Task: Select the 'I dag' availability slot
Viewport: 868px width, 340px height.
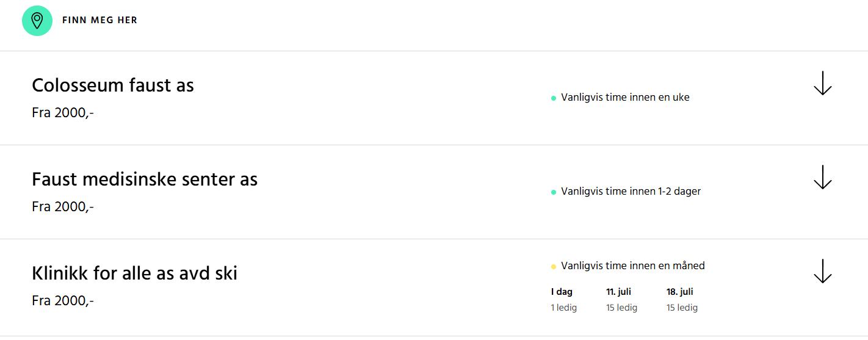Action: (562, 292)
